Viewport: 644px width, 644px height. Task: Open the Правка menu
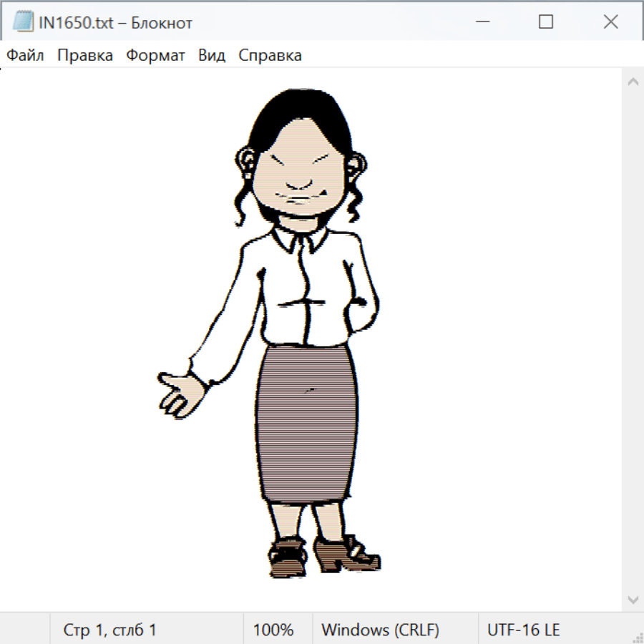click(x=85, y=56)
